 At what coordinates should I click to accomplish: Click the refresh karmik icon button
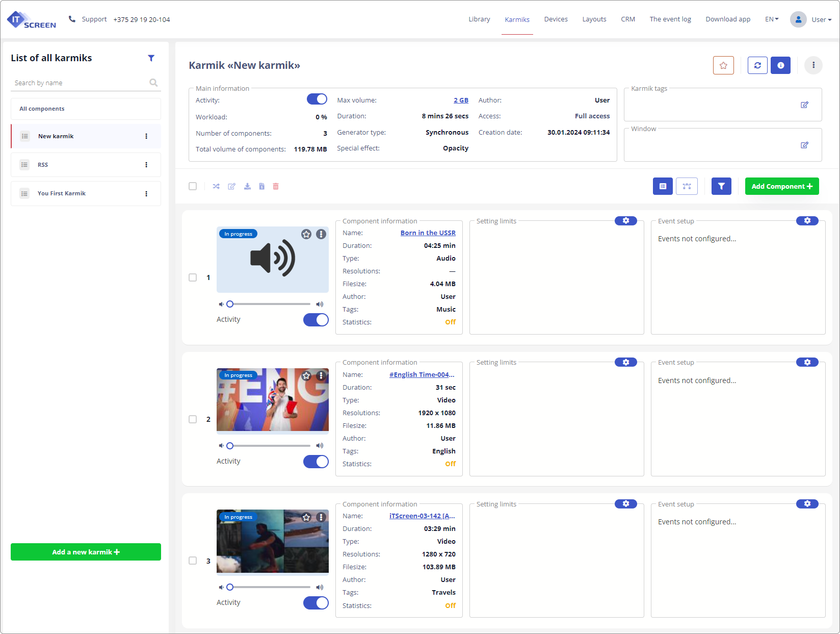(757, 65)
